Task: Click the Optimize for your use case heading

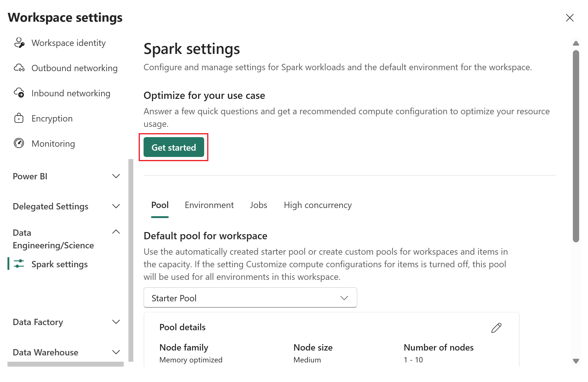Action: click(204, 95)
